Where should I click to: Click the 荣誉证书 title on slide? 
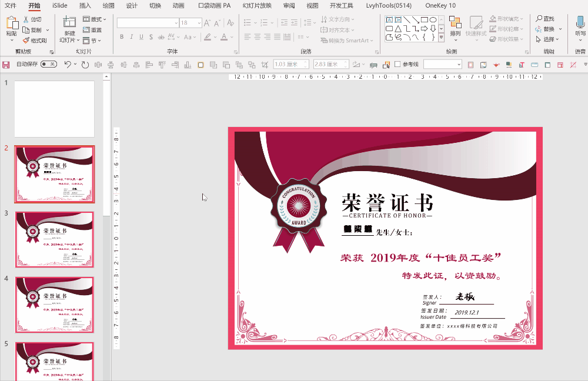[x=387, y=202]
